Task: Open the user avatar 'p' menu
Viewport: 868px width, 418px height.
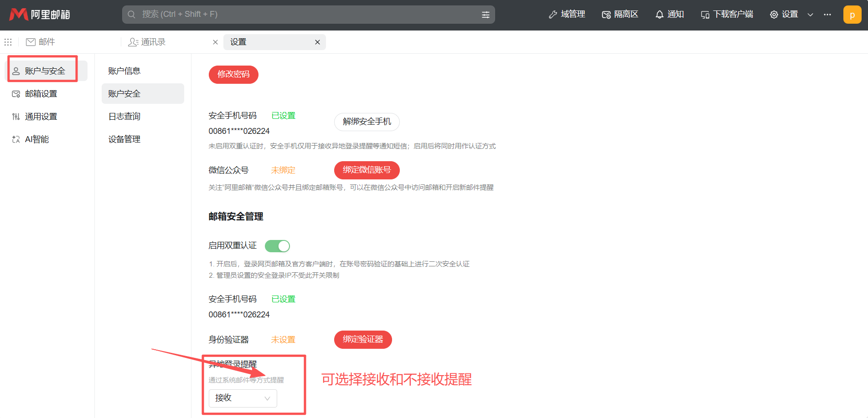Action: pyautogui.click(x=852, y=15)
